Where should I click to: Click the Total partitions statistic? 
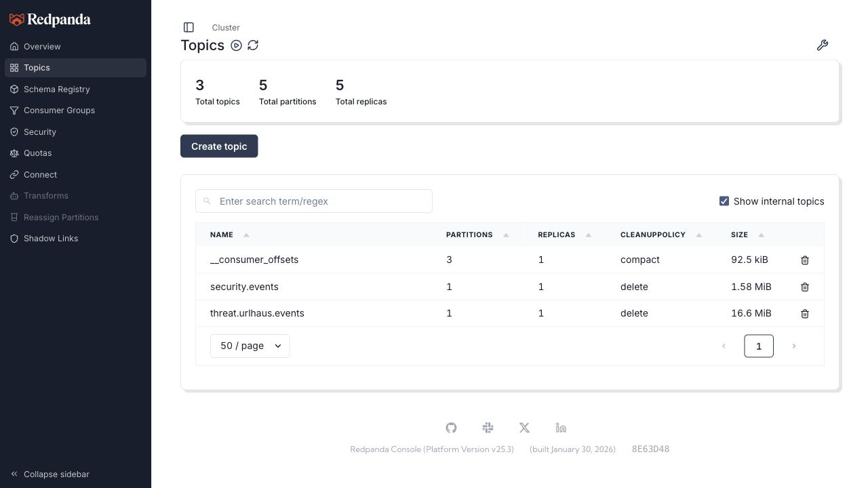coord(288,93)
